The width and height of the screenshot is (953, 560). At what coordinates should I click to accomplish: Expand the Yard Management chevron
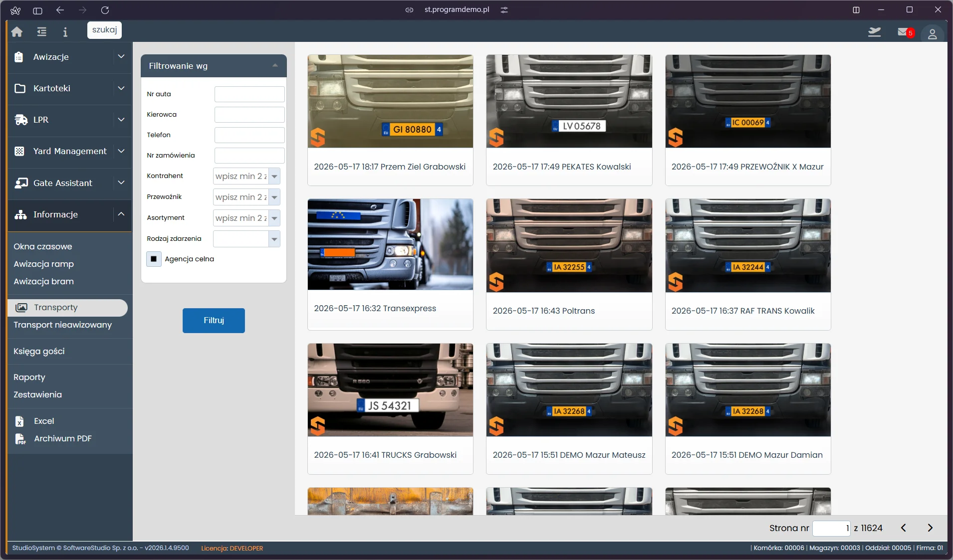tap(121, 151)
